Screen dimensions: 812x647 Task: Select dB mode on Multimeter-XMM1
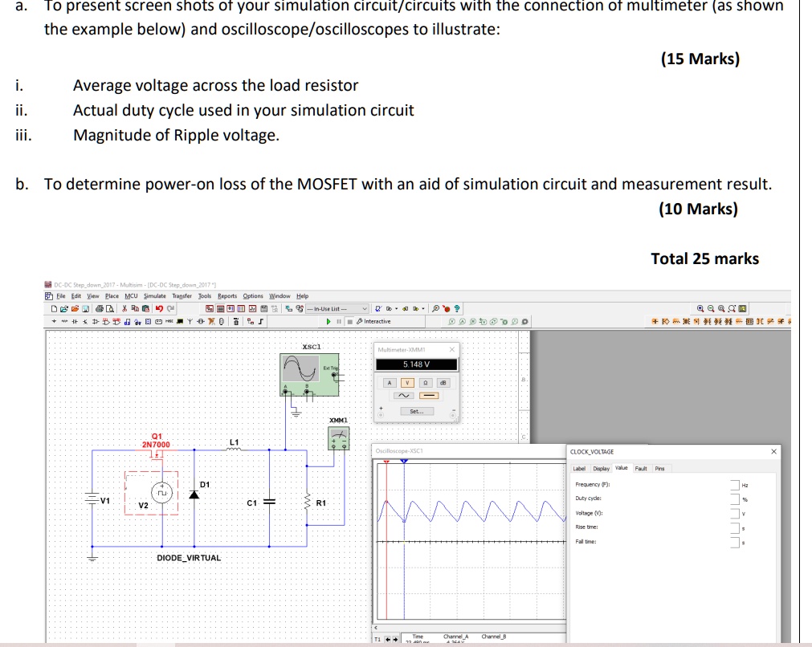(443, 383)
